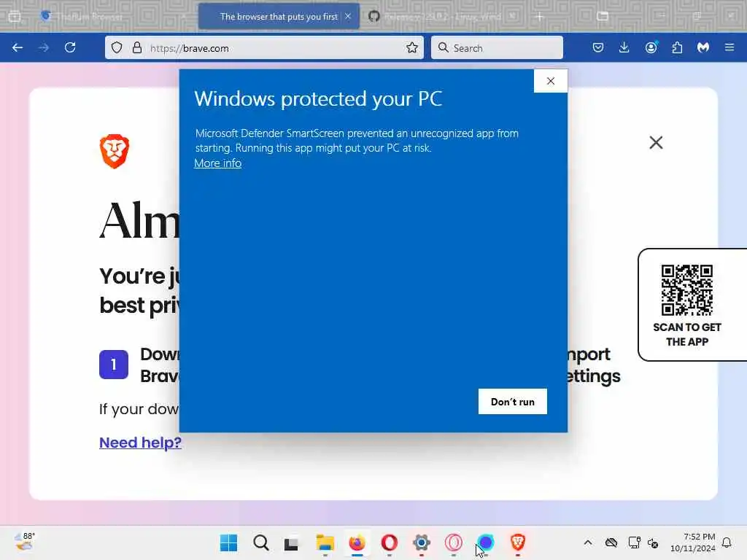The height and width of the screenshot is (560, 747).
Task: Click the brave.com address bar
Action: pyautogui.click(x=264, y=47)
